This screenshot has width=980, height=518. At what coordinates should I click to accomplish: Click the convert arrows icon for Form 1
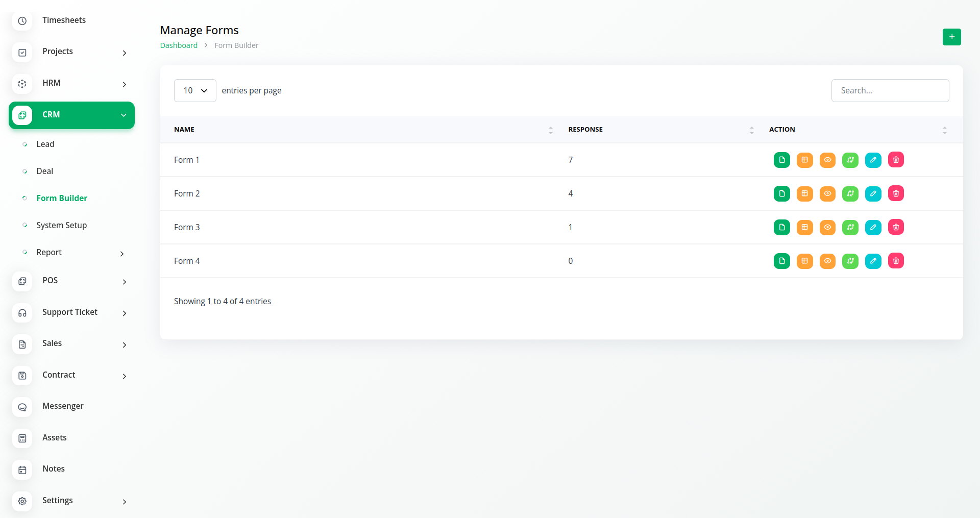tap(850, 160)
